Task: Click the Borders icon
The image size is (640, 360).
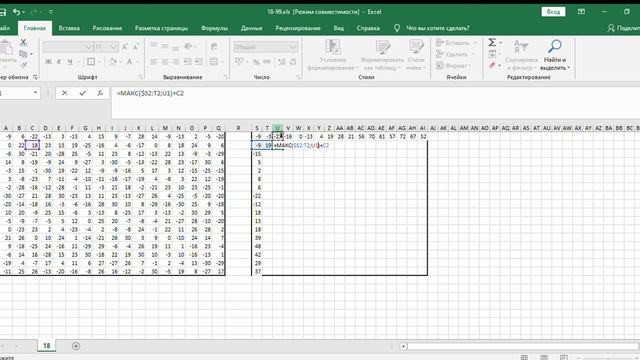Action: (x=91, y=62)
